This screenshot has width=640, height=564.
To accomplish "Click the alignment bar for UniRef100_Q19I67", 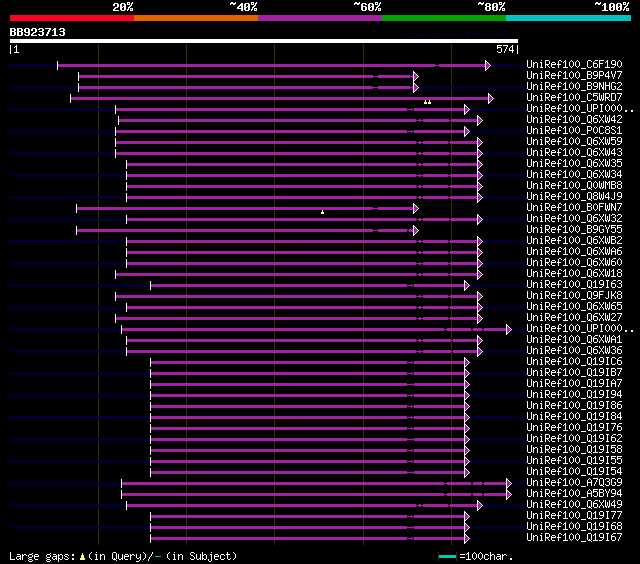I will (309, 539).
